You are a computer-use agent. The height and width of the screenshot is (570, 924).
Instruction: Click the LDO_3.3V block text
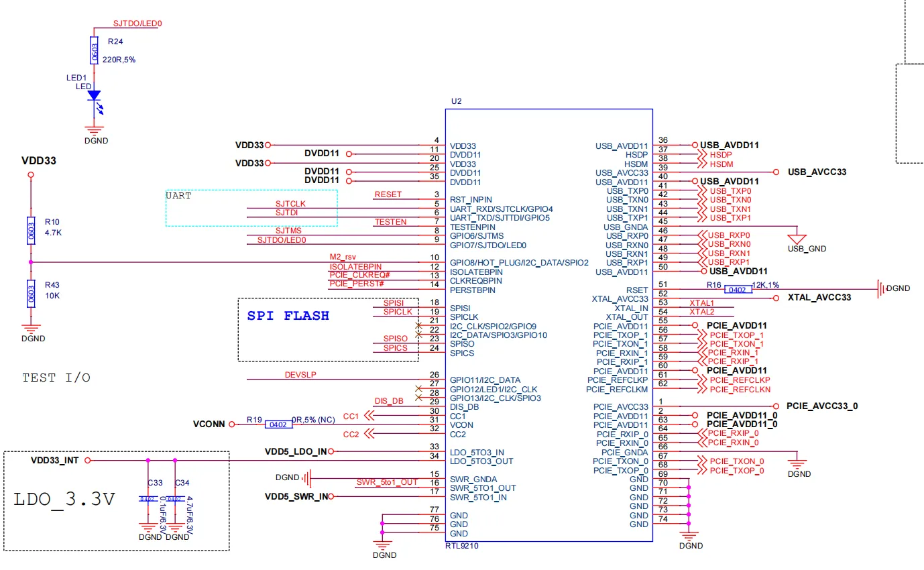click(x=64, y=500)
